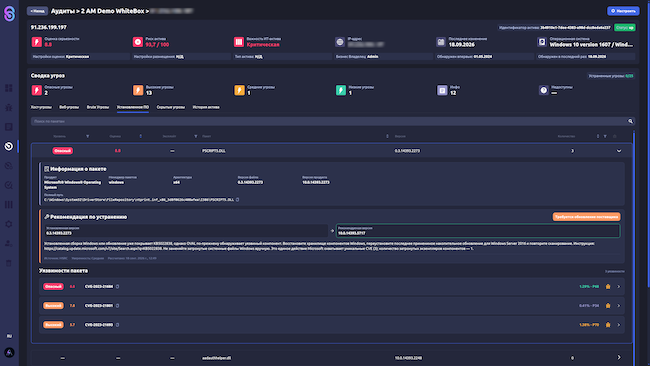Click orange icon in 5.7 CVE row
The image size is (650, 366).
pyautogui.click(x=608, y=325)
